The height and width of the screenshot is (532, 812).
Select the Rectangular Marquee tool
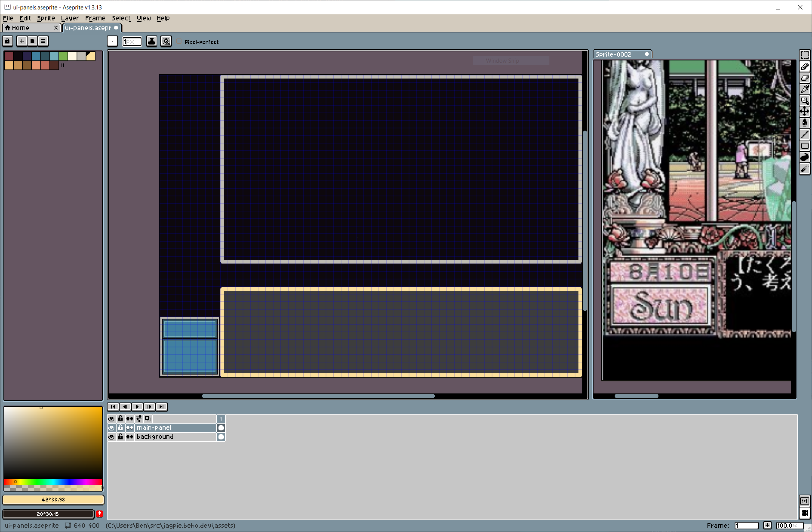805,55
